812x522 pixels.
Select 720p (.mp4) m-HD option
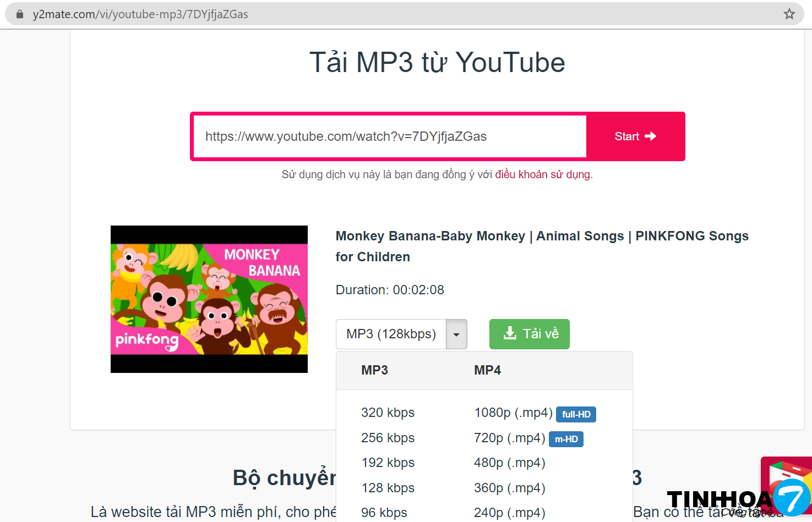(x=509, y=438)
